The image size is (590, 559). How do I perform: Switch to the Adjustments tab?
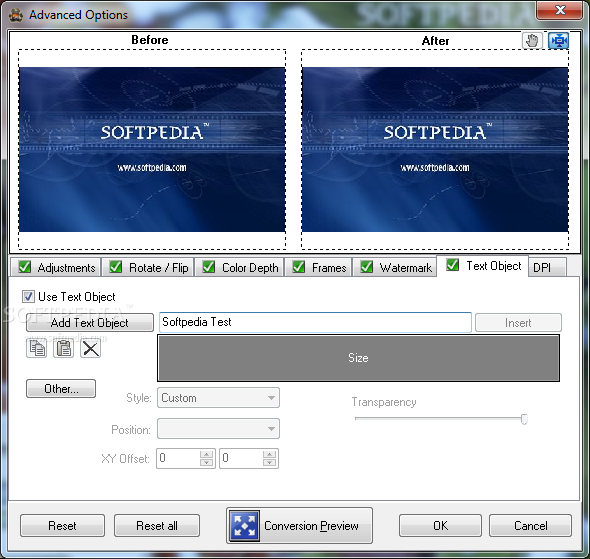(56, 267)
